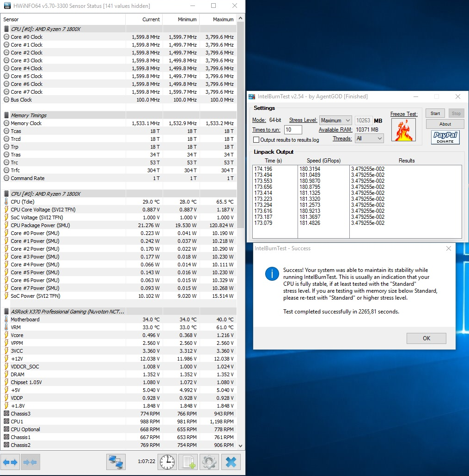Select the Trfc timing row
469x476 pixels.
[x=119, y=170]
